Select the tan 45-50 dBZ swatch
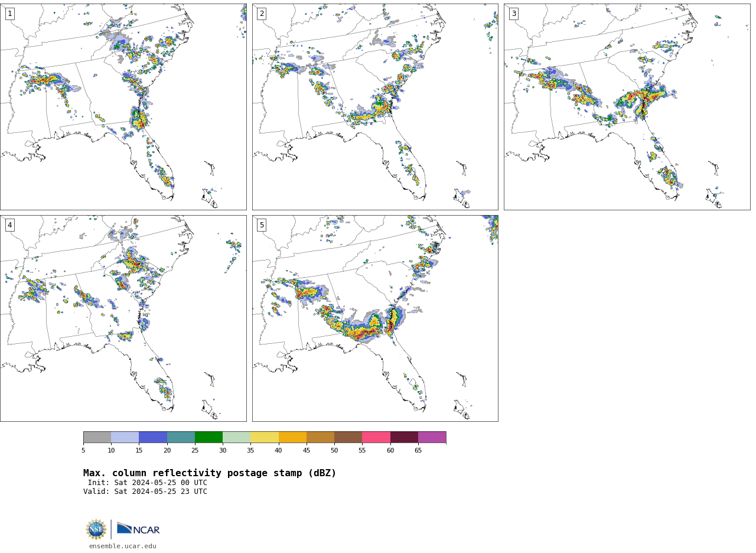The image size is (756, 553). [x=320, y=437]
